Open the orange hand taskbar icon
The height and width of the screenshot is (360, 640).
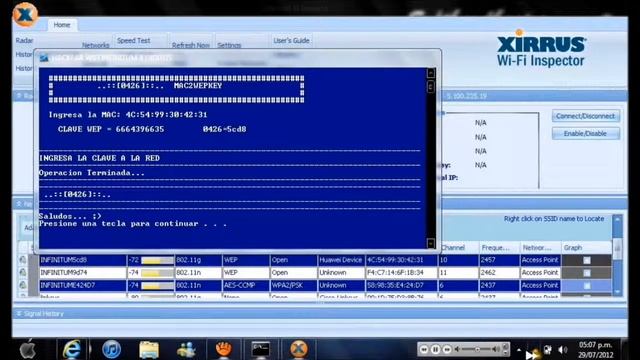coord(224,349)
